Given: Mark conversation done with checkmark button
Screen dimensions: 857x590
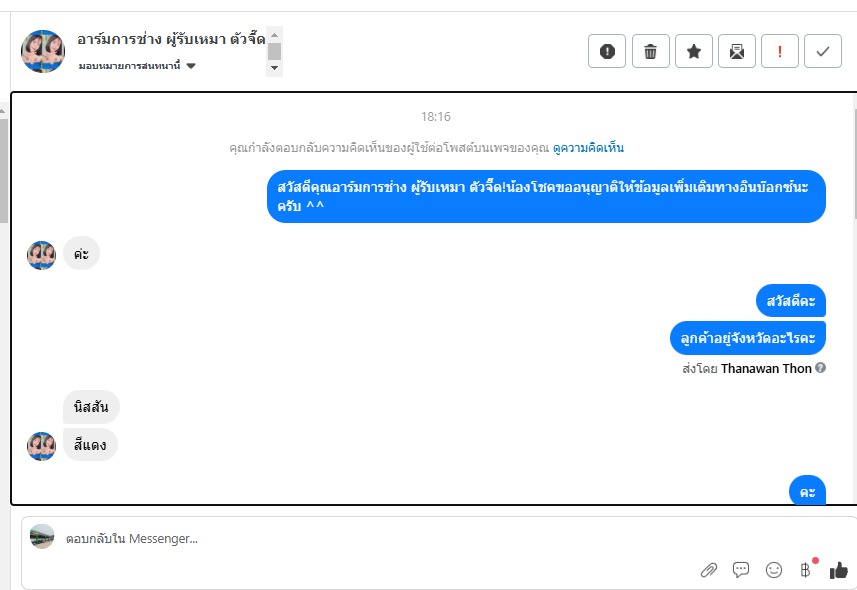Looking at the screenshot, I should (823, 51).
